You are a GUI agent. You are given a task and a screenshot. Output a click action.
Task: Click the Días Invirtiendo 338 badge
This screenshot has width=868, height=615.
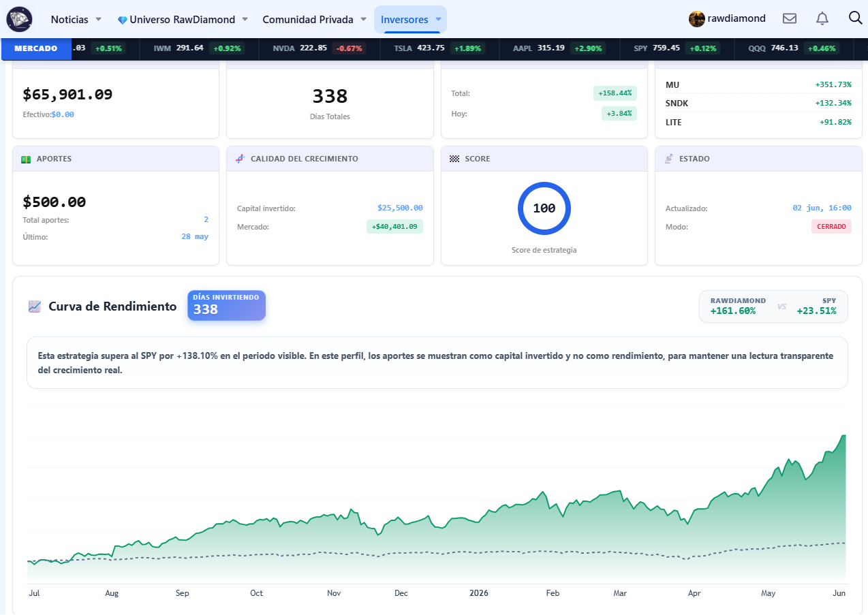click(x=227, y=305)
